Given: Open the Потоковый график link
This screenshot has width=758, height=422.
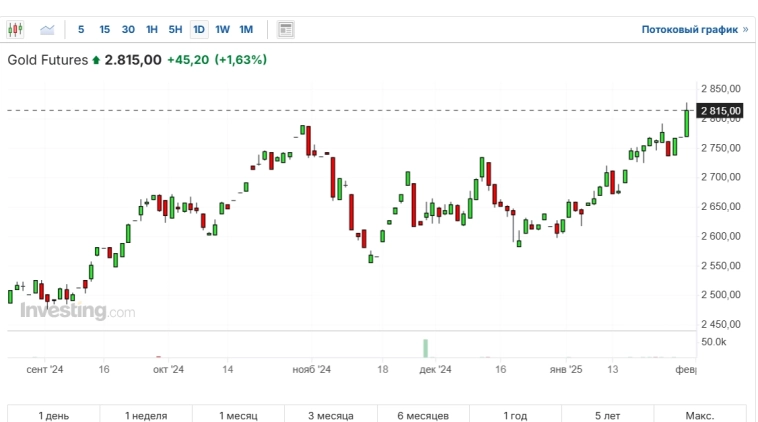Looking at the screenshot, I should coord(694,30).
